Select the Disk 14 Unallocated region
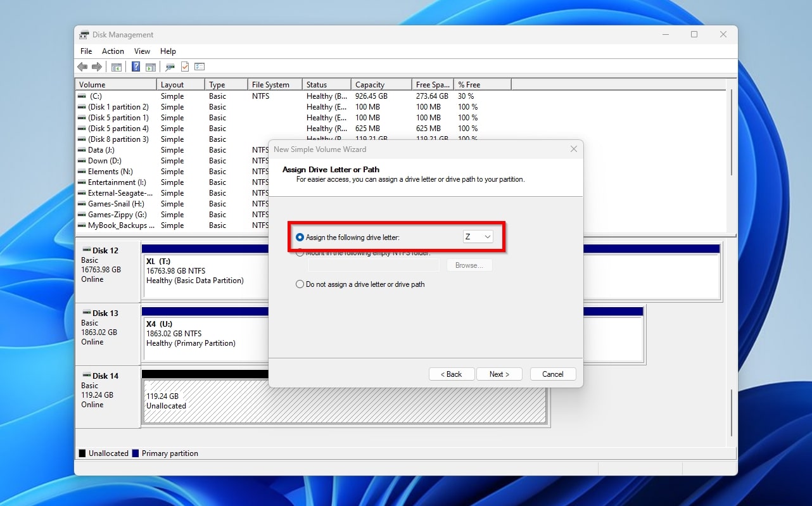The width and height of the screenshot is (812, 506). tap(345, 402)
